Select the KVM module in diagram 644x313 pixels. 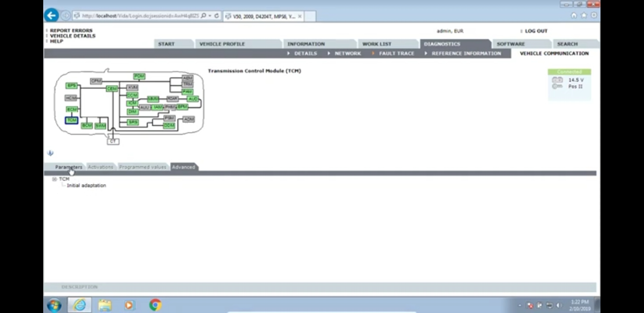[133, 87]
